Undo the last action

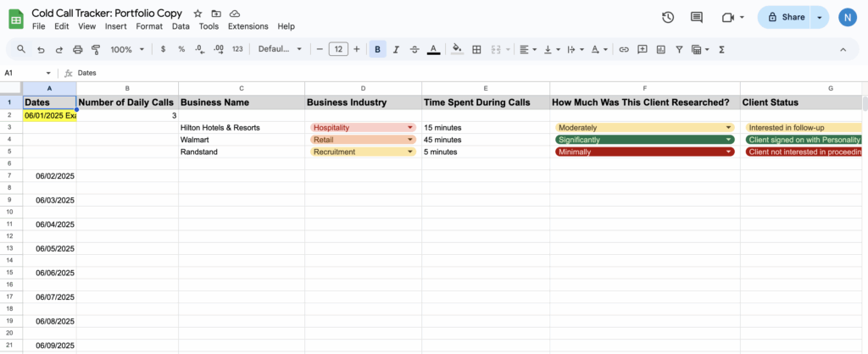[41, 49]
